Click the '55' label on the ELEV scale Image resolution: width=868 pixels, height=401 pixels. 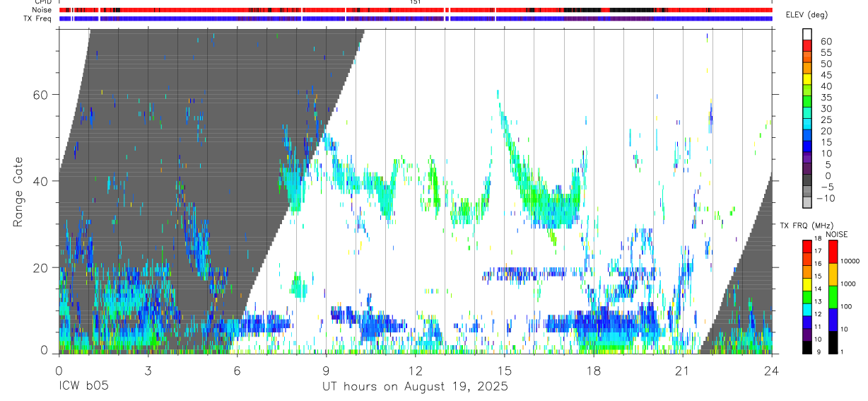click(x=826, y=52)
